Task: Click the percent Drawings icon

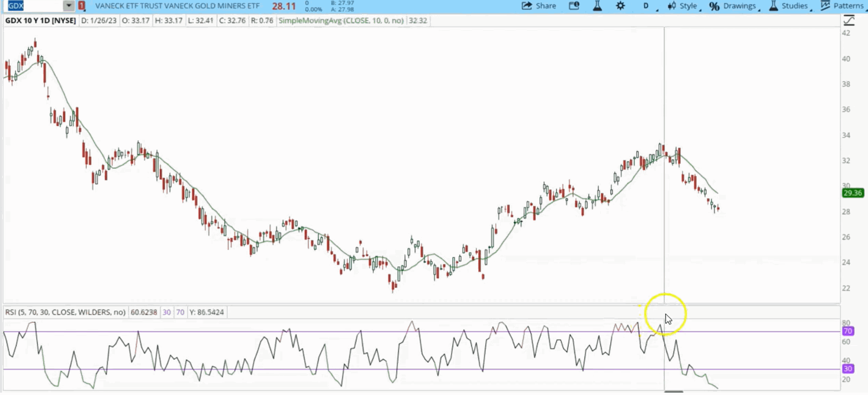Action: click(714, 6)
